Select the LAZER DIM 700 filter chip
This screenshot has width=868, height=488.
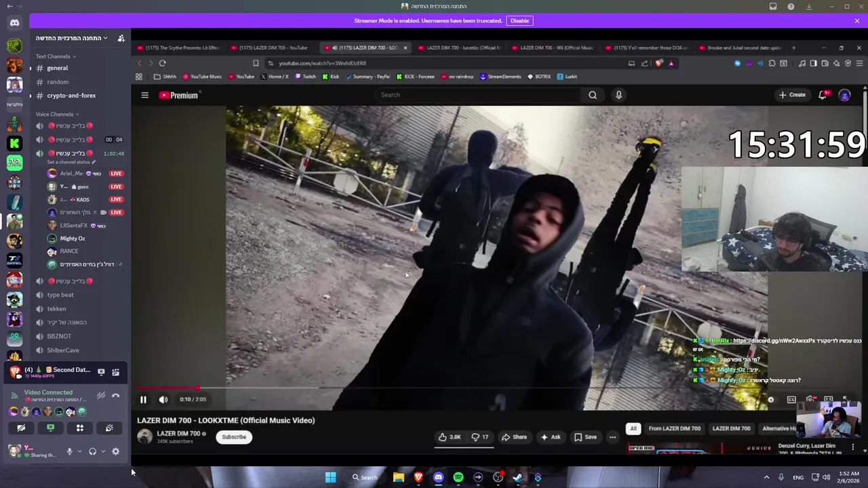[x=731, y=428]
